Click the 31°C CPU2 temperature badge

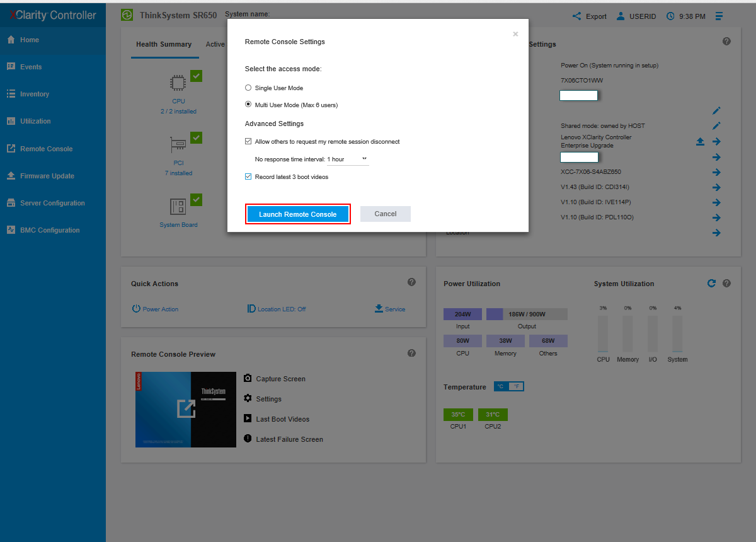493,415
